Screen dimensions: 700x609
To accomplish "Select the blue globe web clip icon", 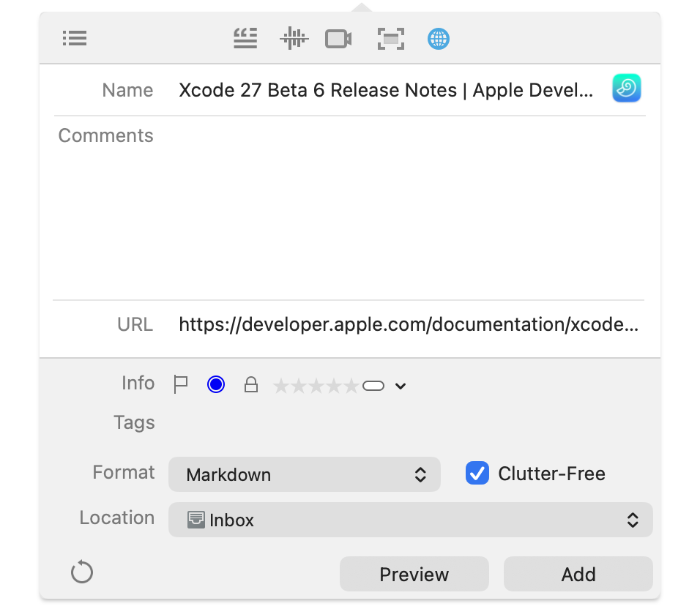I will tap(439, 39).
